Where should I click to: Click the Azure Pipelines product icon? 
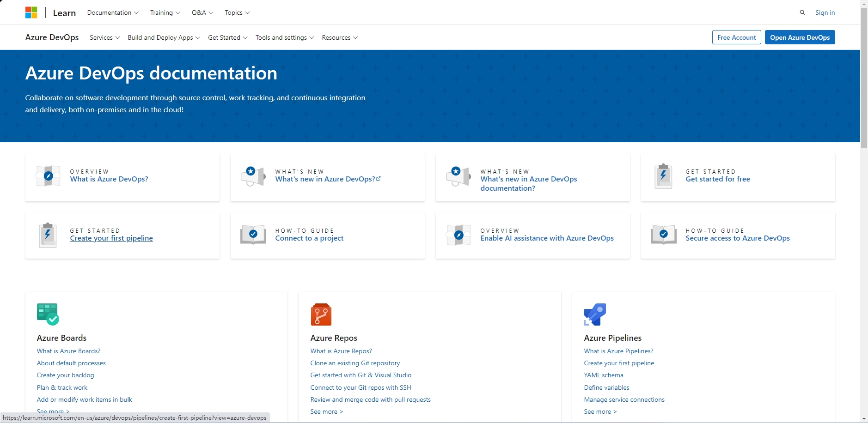point(595,314)
